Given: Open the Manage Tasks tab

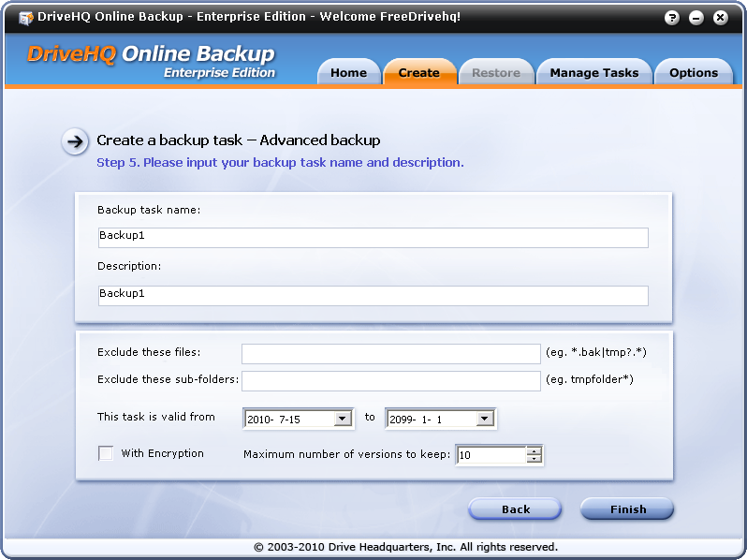Looking at the screenshot, I should point(593,73).
